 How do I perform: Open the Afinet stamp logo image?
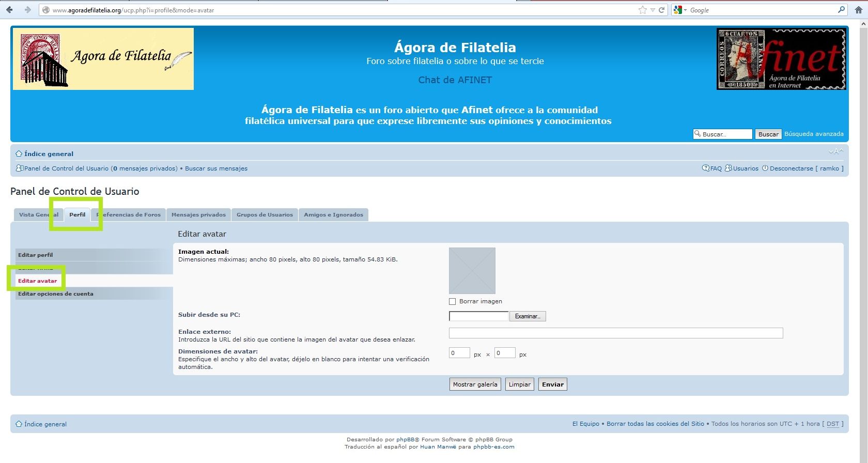[x=781, y=59]
